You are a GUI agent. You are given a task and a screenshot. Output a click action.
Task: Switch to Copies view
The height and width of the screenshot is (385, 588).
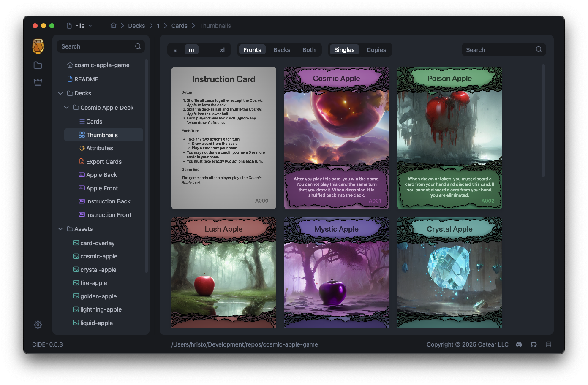click(376, 50)
